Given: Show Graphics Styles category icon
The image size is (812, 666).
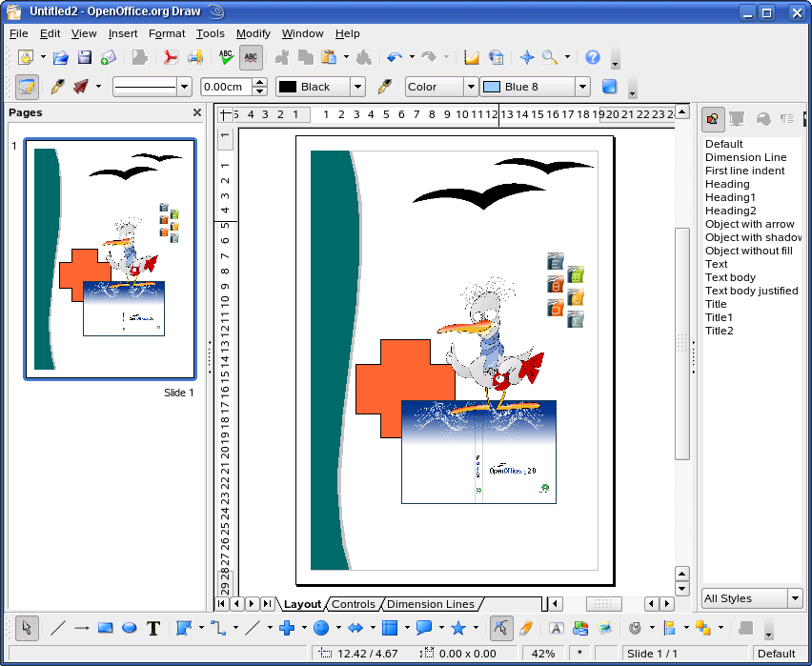Looking at the screenshot, I should point(713,120).
